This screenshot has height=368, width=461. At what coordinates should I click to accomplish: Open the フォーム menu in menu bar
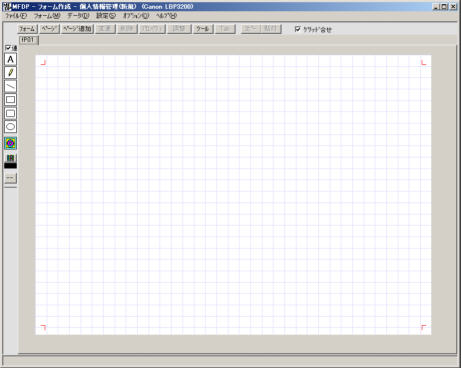tap(47, 16)
